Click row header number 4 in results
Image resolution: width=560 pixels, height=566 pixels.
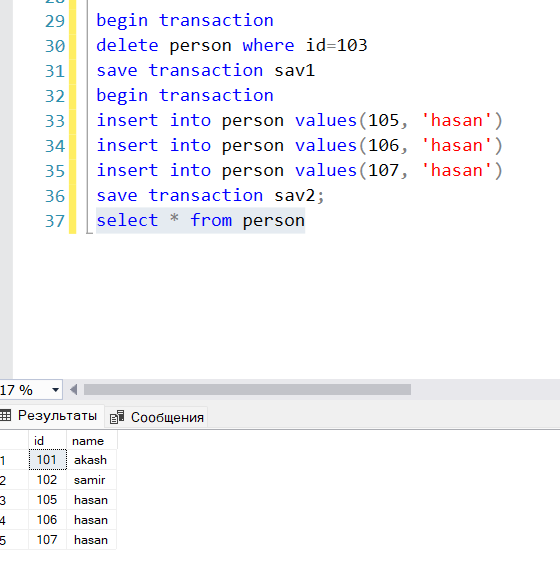pyautogui.click(x=14, y=520)
